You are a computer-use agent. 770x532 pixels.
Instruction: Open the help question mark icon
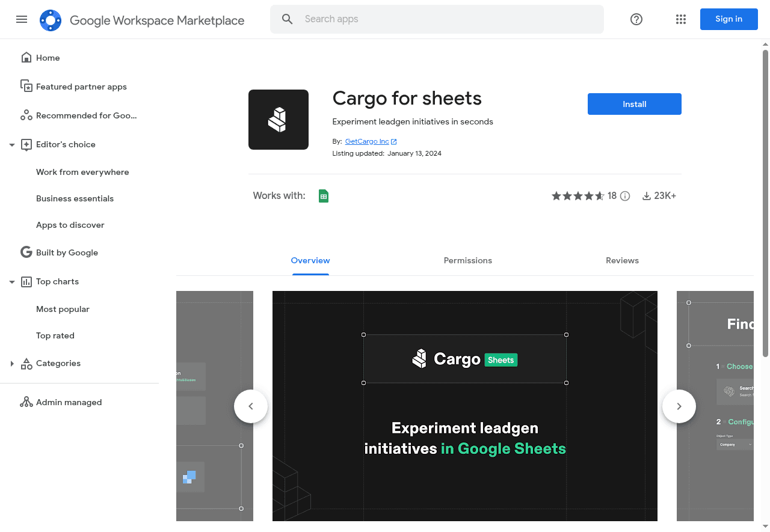coord(636,19)
